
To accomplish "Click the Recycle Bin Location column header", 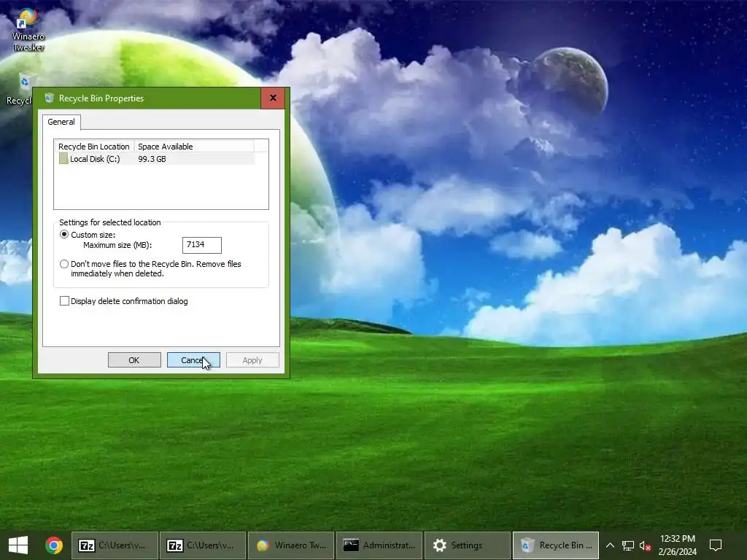I will coord(94,147).
